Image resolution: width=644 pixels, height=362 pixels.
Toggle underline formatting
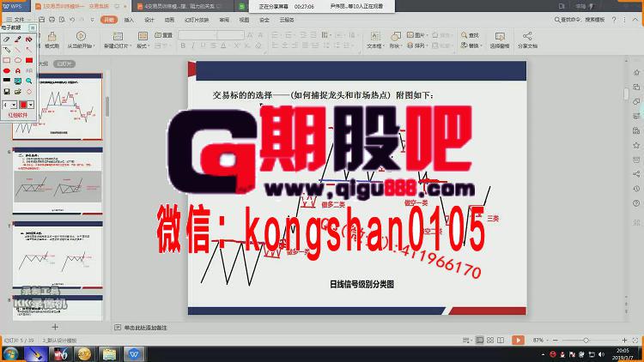[x=203, y=45]
